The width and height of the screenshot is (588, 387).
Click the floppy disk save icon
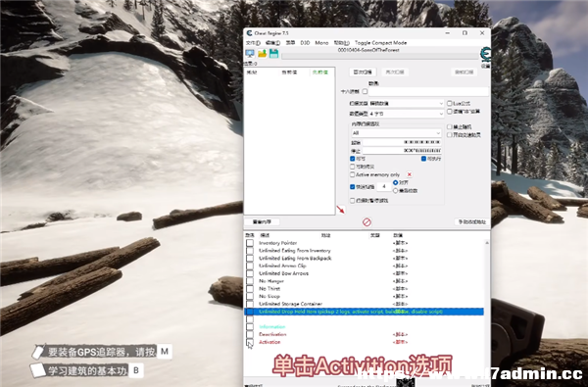coord(273,53)
